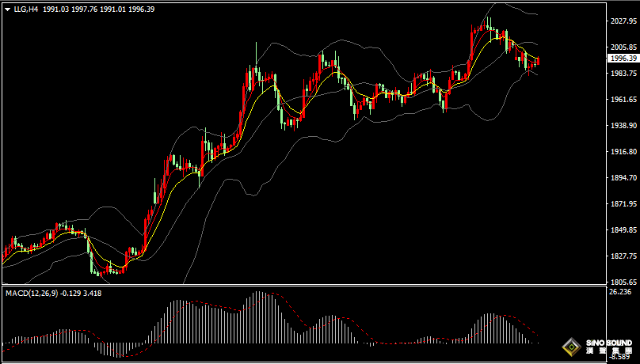
Task: Click the 1983.75 price axis label
Action: 622,74
